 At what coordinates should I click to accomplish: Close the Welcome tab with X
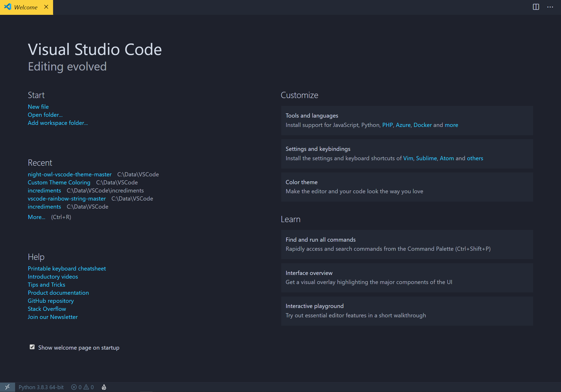click(x=46, y=7)
